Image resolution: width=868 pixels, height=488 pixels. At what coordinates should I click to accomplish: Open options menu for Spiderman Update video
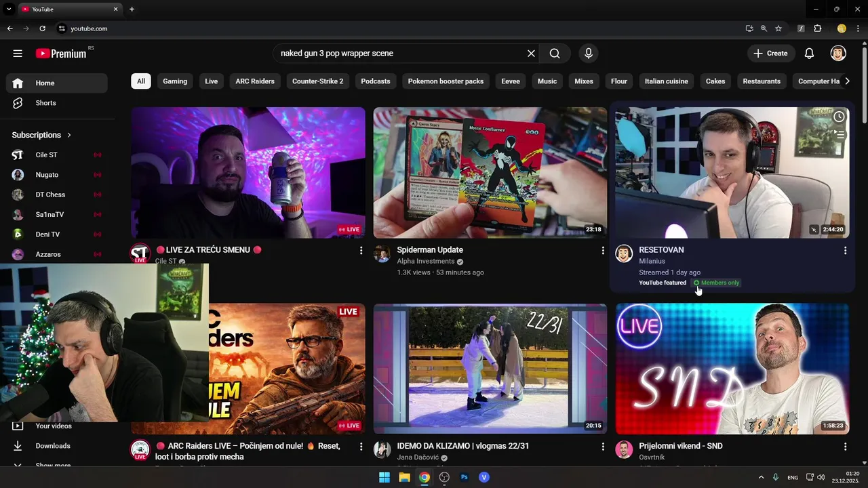(x=603, y=251)
